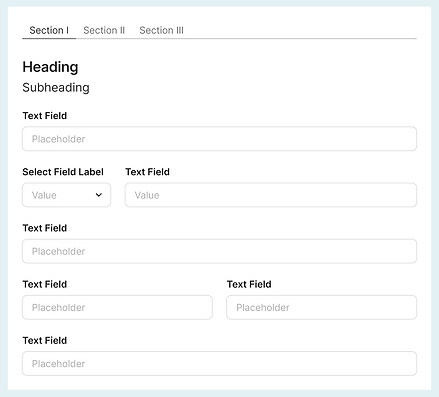Click the Select Field Label text
Image resolution: width=439 pixels, height=397 pixels.
point(63,172)
